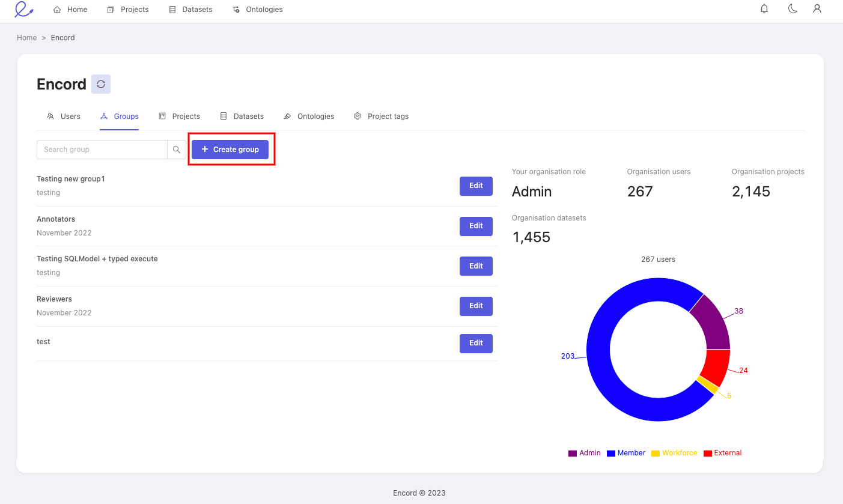Click the 1,455 organisation datasets value
Image resolution: width=843 pixels, height=504 pixels.
(x=531, y=237)
